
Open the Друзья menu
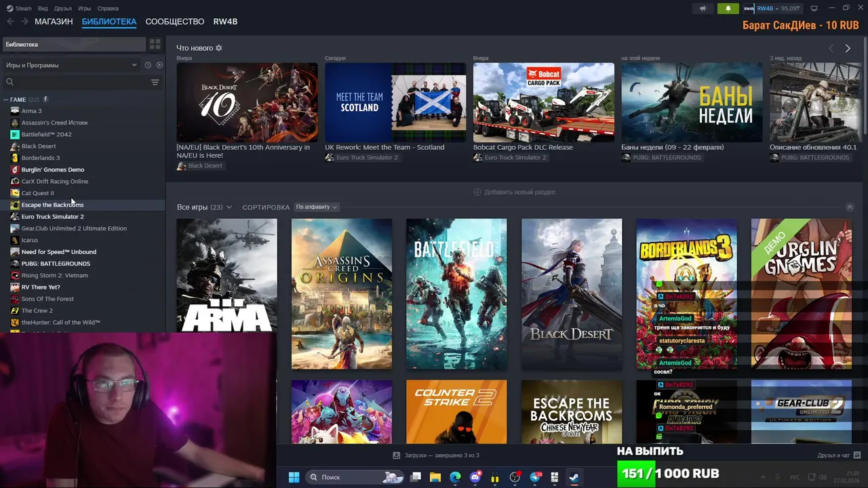click(63, 8)
